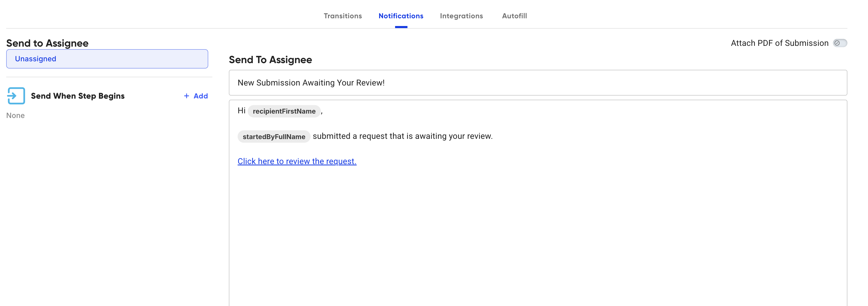Edit the email subject line field
868x306 pixels.
(538, 83)
